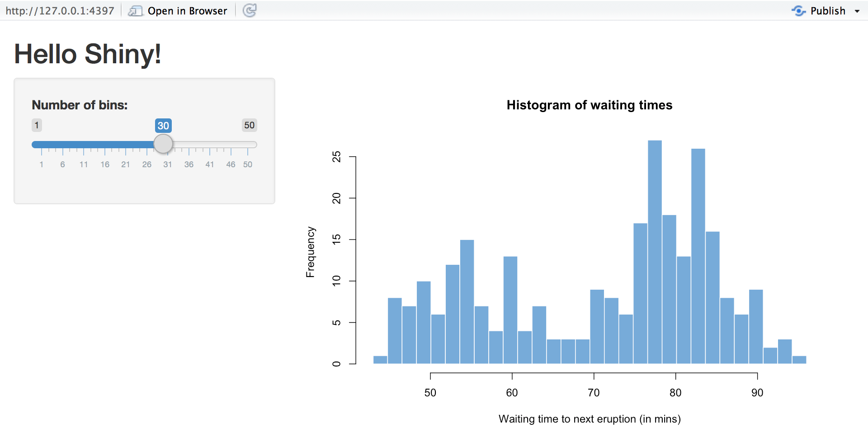Screen dimensions: 868x442
Task: Click the minimum label 1 on the bins slider
Action: 37,125
